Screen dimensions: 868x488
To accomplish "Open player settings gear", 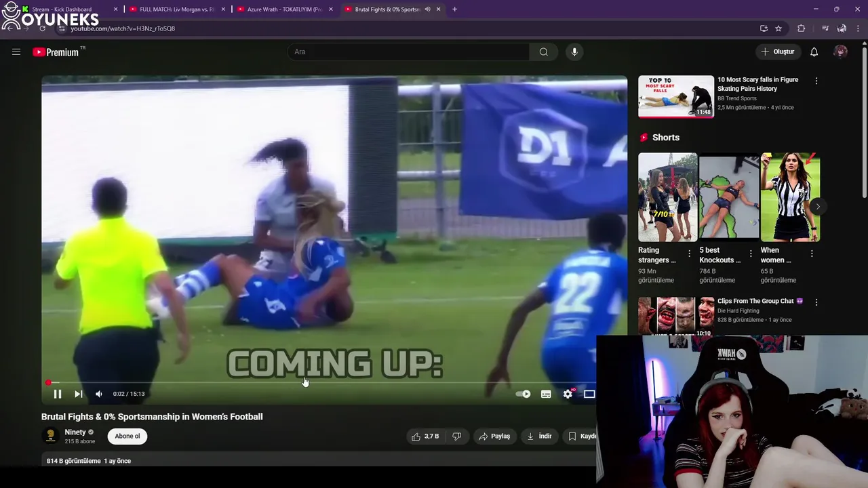I will [x=568, y=394].
